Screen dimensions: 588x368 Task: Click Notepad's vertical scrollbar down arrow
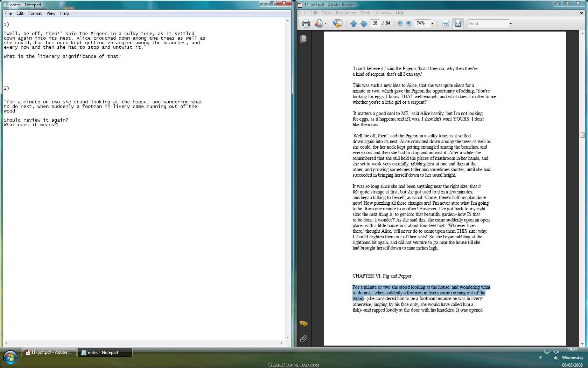(x=288, y=337)
